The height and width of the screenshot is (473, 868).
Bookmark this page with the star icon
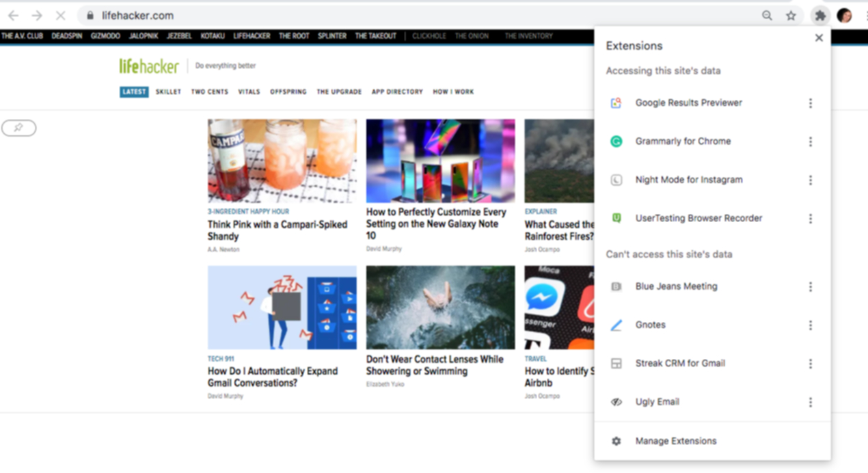coord(791,16)
